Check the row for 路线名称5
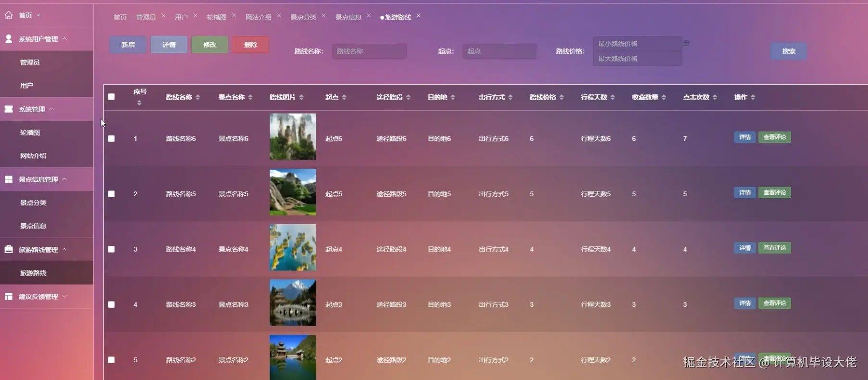868x380 pixels. [112, 194]
